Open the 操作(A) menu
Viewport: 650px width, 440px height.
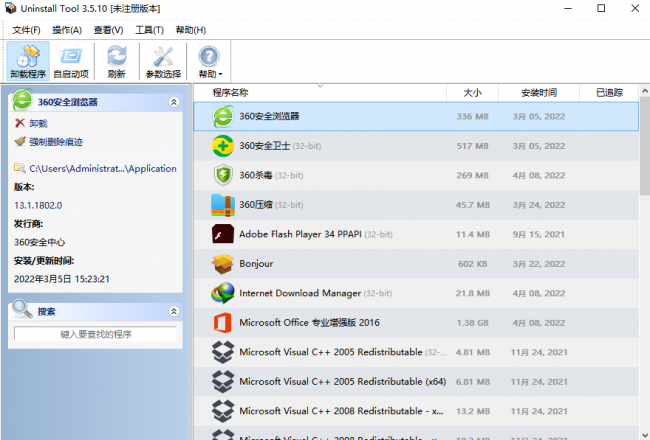[67, 30]
